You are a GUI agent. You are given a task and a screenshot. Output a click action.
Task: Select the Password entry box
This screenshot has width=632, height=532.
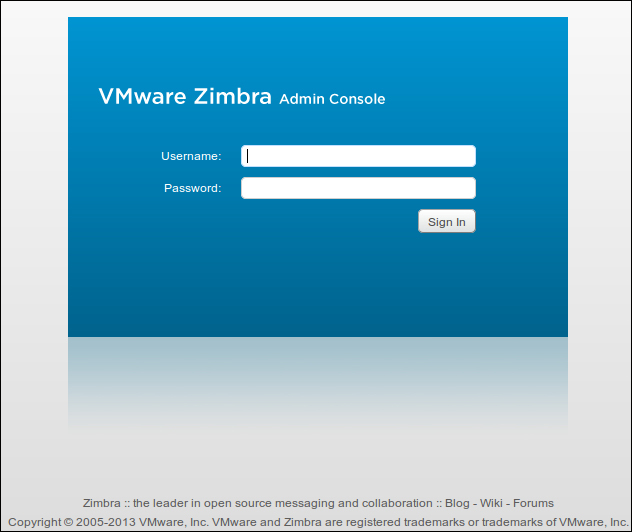tap(358, 188)
